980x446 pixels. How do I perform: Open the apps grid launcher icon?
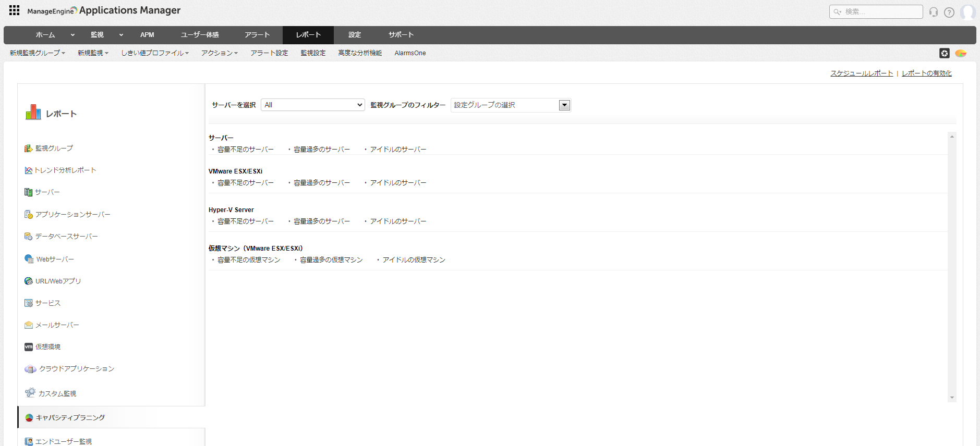[14, 10]
